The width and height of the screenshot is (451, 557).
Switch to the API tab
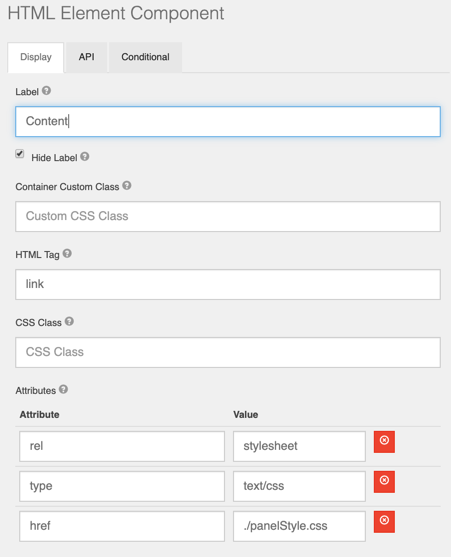tap(87, 57)
